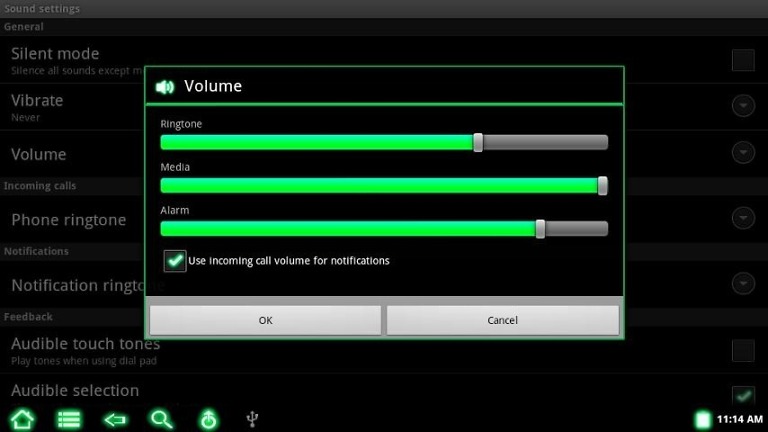Confirm volume changes with OK
Viewport: 768px width, 432px height.
265,320
